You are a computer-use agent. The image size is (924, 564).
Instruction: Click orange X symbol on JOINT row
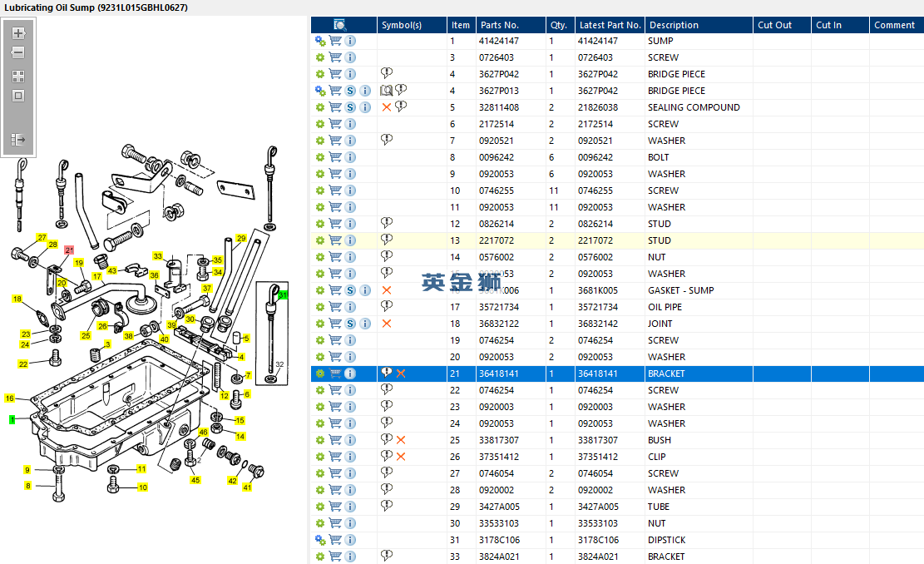point(386,324)
